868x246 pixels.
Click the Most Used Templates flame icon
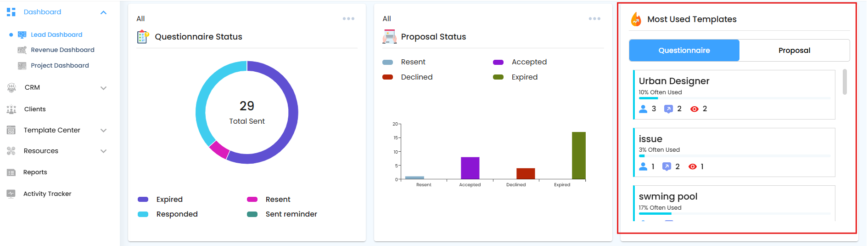pos(636,19)
